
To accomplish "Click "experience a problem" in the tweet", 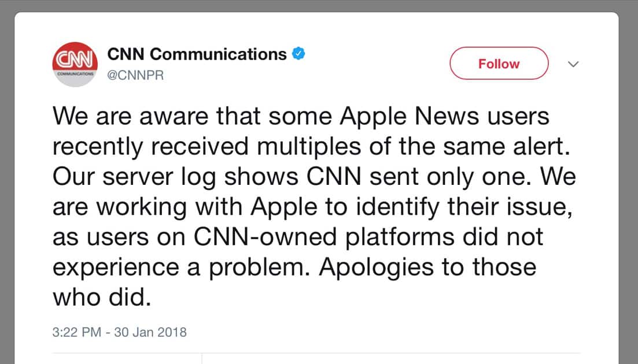I will [x=180, y=267].
